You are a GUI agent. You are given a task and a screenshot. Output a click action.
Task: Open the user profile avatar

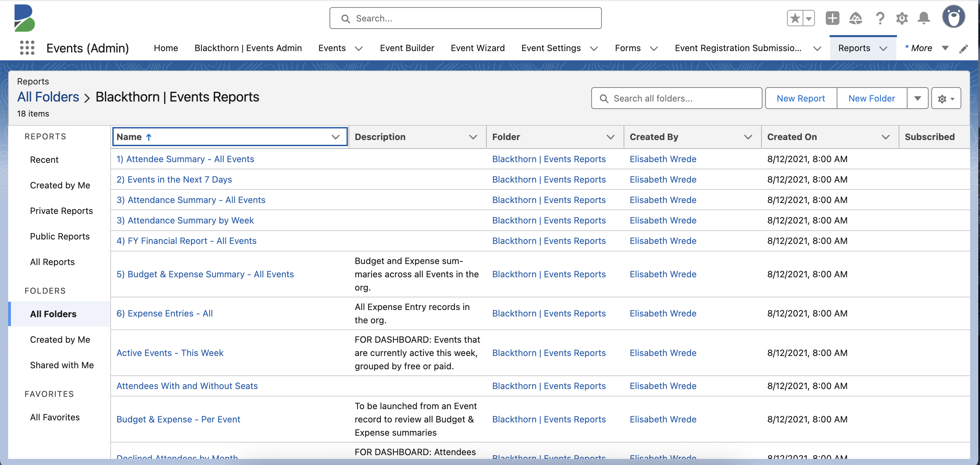pyautogui.click(x=954, y=16)
